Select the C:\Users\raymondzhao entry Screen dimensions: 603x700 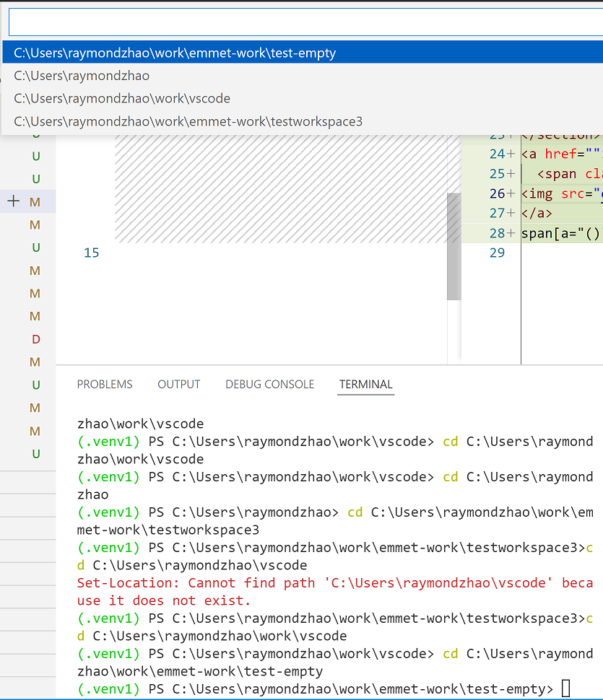81,75
